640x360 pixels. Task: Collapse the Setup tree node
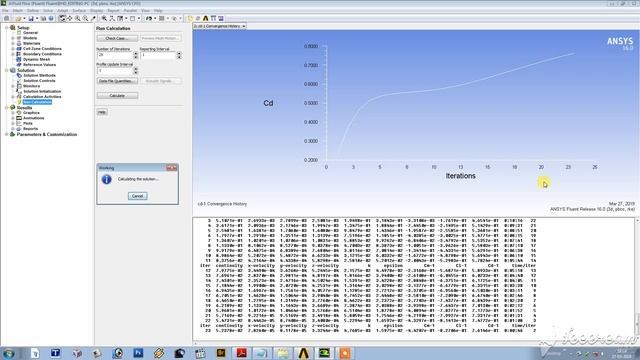point(7,27)
